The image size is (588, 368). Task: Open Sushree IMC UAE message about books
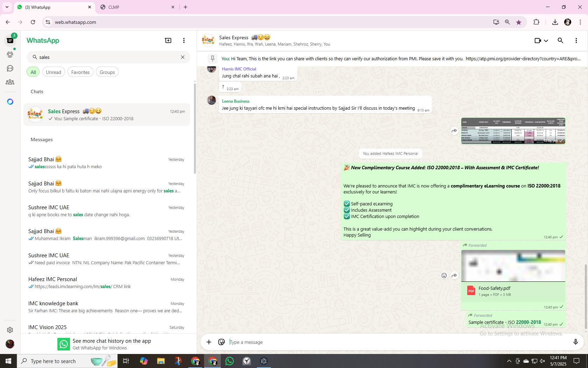click(107, 211)
